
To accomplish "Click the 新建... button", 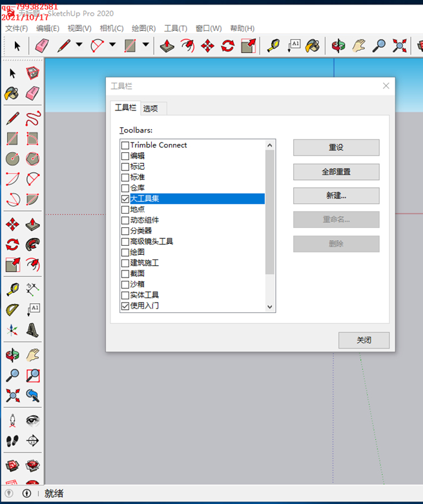I will tap(336, 196).
